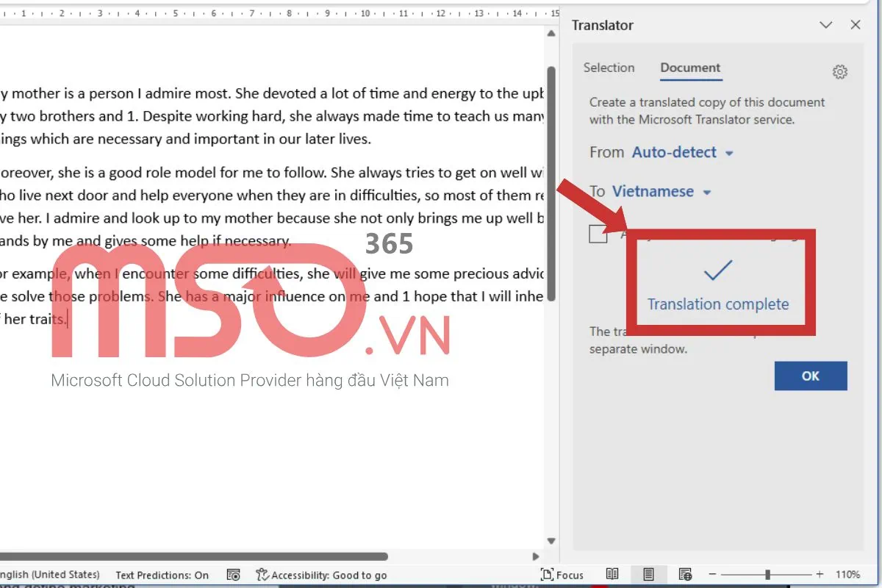Collapse the Translator pane with the chevron
This screenshot has width=882, height=588.
click(x=825, y=24)
